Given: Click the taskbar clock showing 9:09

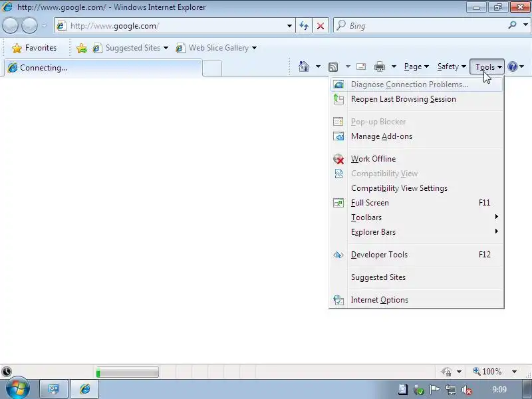Looking at the screenshot, I should (x=499, y=390).
